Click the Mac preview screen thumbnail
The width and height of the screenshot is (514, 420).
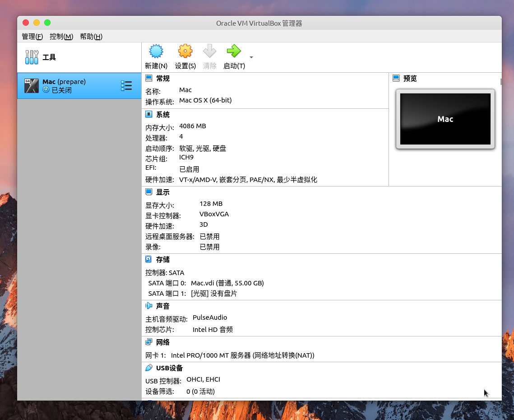[x=445, y=119]
